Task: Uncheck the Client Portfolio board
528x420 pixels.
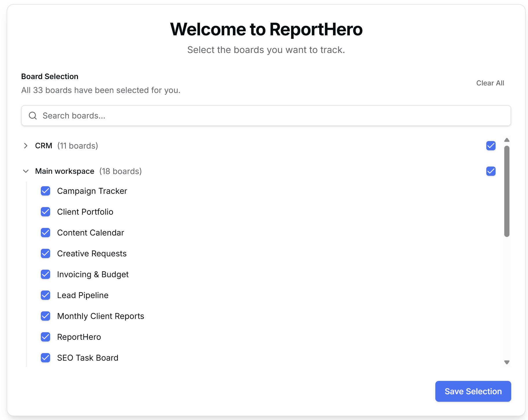Action: (45, 212)
